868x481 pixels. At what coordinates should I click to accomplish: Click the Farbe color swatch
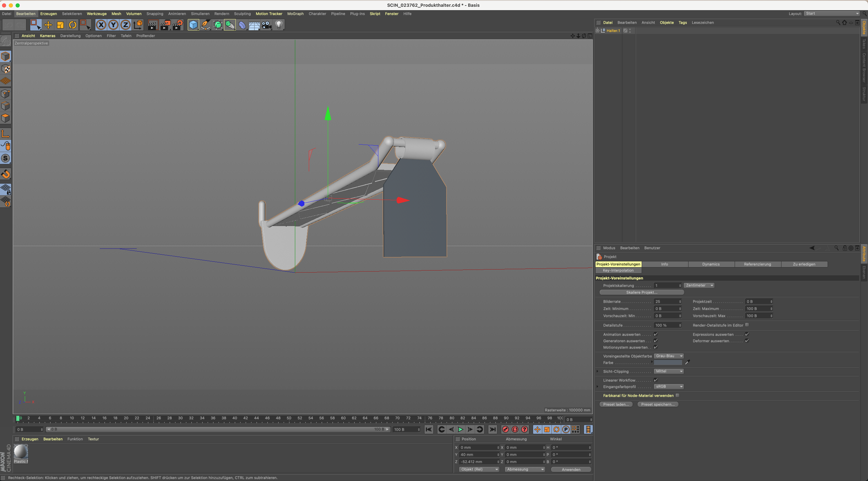668,363
